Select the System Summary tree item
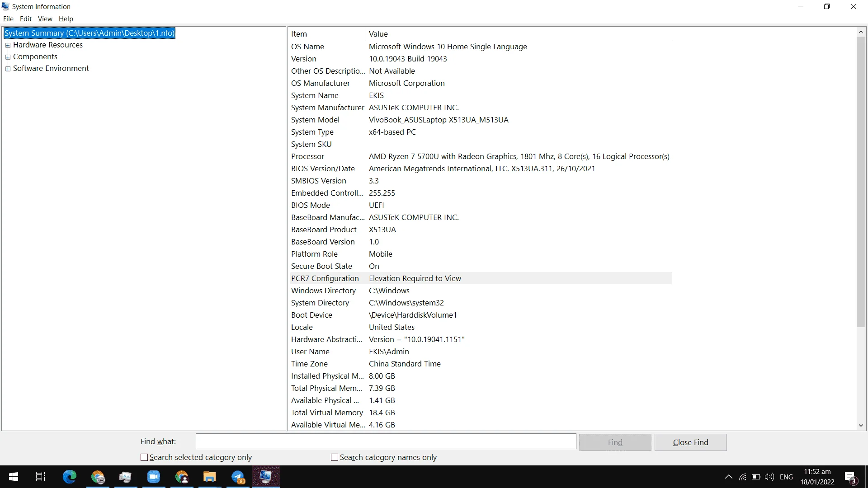 coord(89,33)
